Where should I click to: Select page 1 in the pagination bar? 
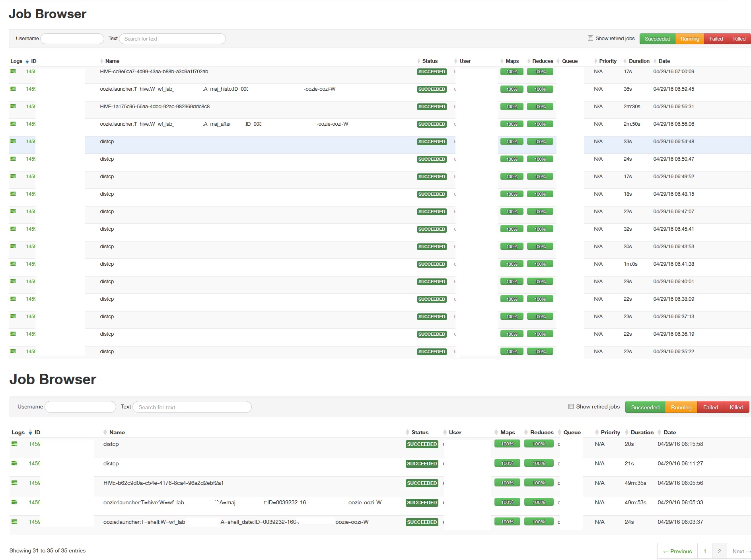click(705, 551)
